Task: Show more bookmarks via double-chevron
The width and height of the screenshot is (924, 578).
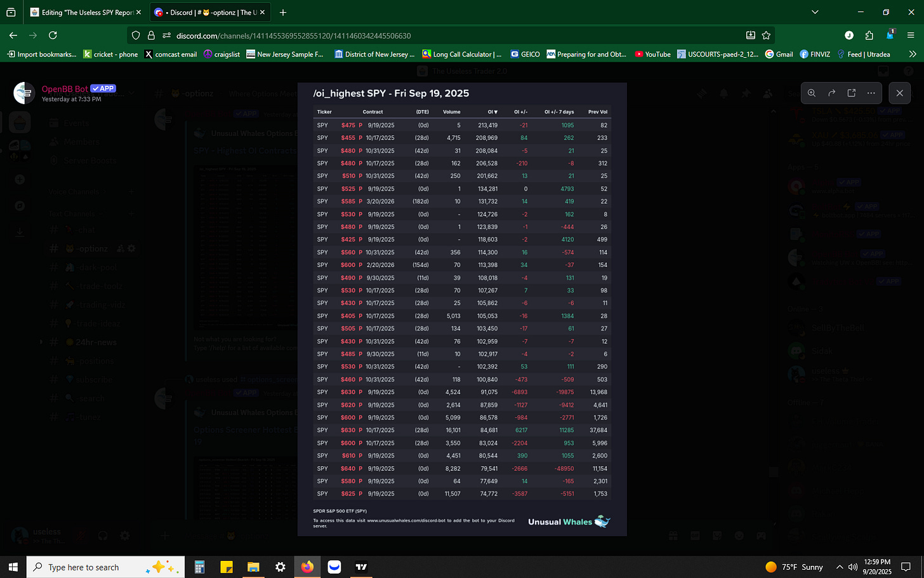Action: pos(913,54)
